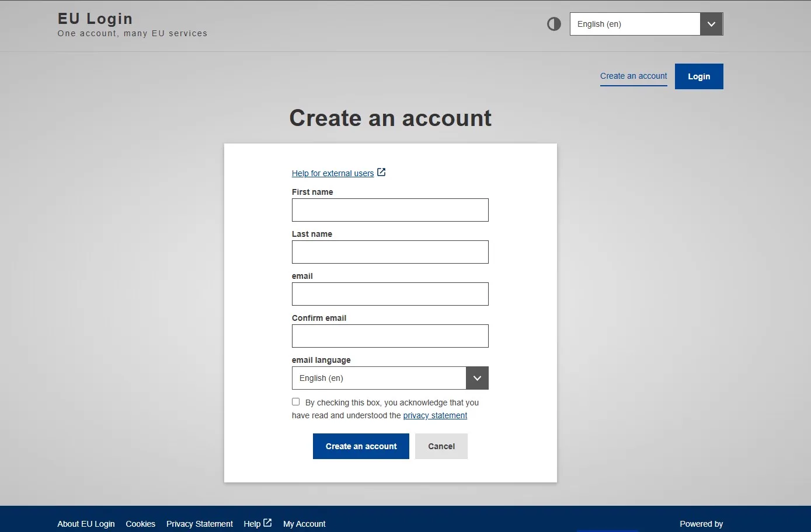Open Privacy Statement footer link
This screenshot has width=811, height=532.
tap(200, 524)
